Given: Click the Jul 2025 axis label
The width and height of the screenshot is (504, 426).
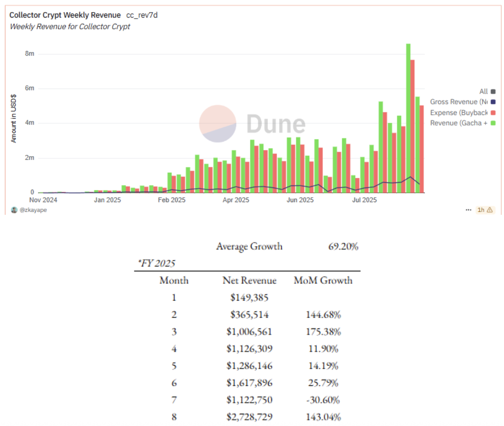Looking at the screenshot, I should coord(365,200).
